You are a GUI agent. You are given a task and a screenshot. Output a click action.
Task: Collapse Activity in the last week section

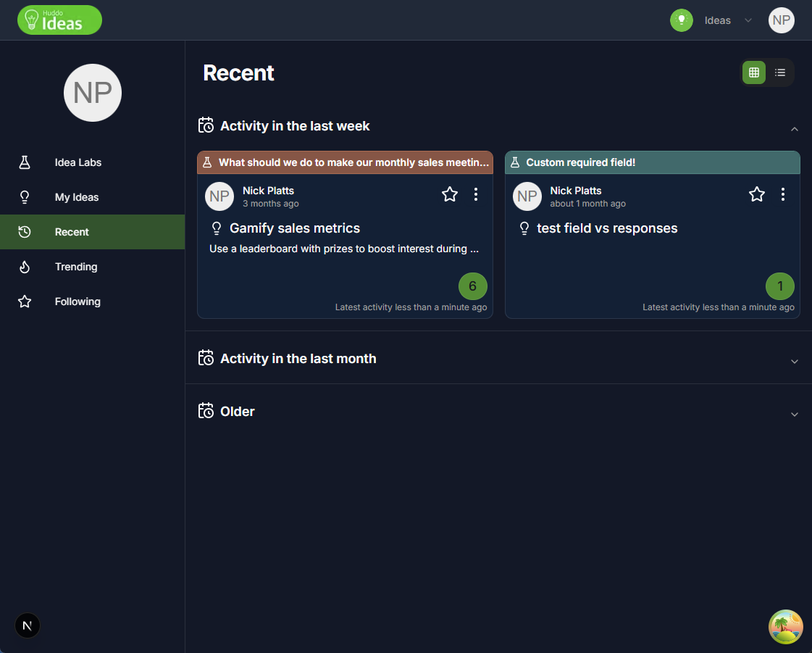pos(795,129)
